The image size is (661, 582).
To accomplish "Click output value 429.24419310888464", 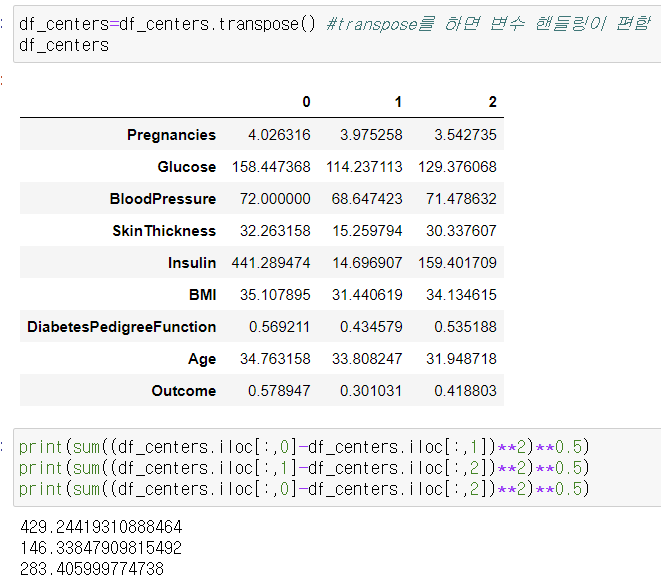I will click(101, 527).
